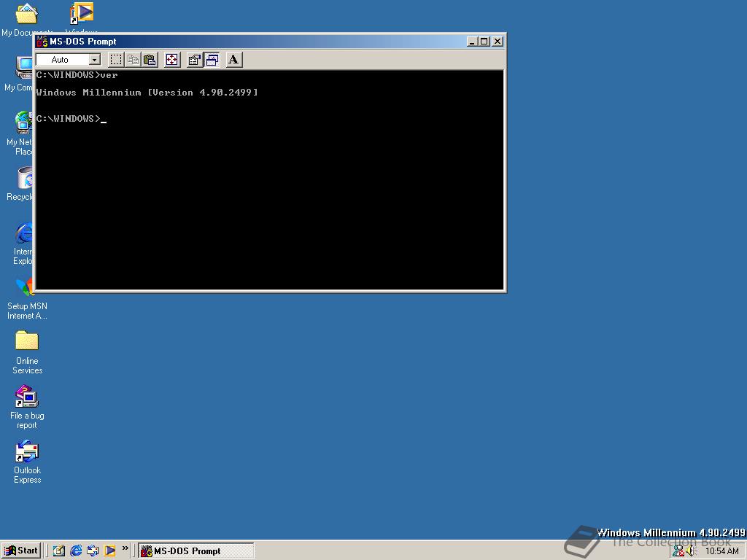The image size is (747, 560).
Task: Select the Online Services folder icon
Action: [x=27, y=341]
